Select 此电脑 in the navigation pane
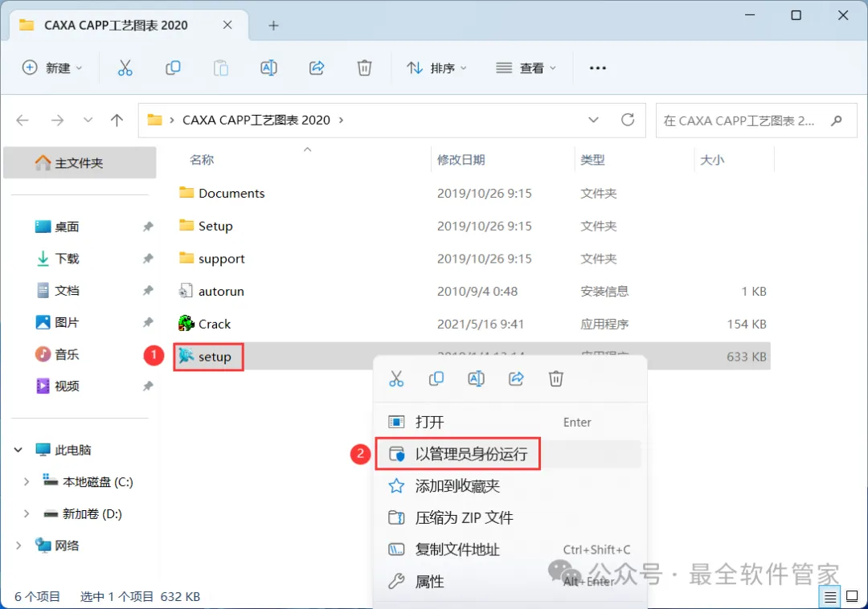Viewport: 868px width, 609px height. pyautogui.click(x=63, y=450)
